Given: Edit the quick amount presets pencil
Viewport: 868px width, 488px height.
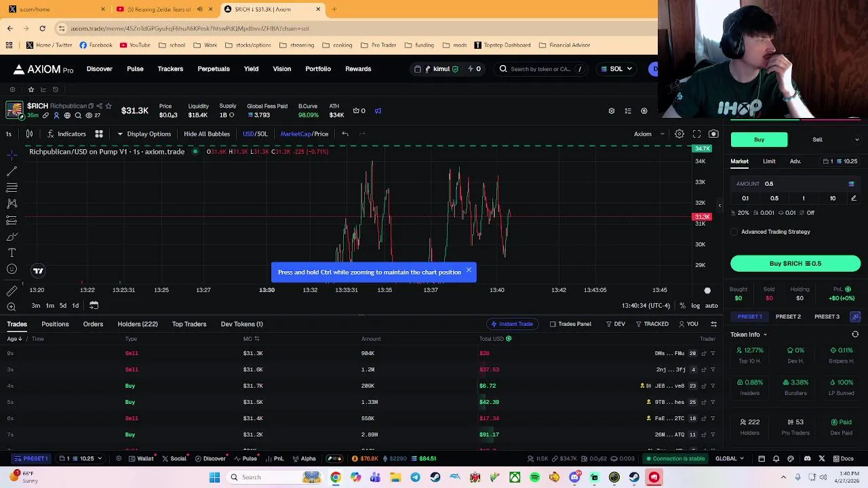Looking at the screenshot, I should point(854,198).
